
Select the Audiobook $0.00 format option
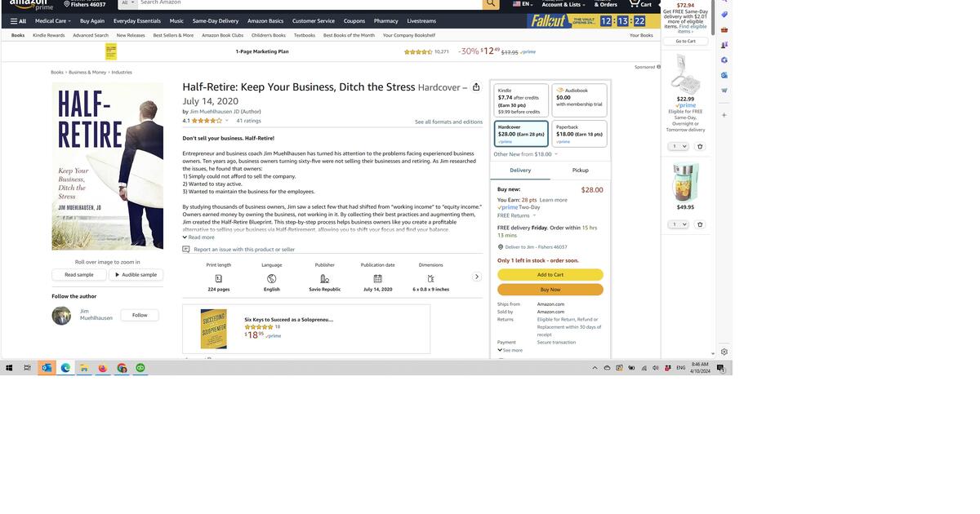click(579, 100)
